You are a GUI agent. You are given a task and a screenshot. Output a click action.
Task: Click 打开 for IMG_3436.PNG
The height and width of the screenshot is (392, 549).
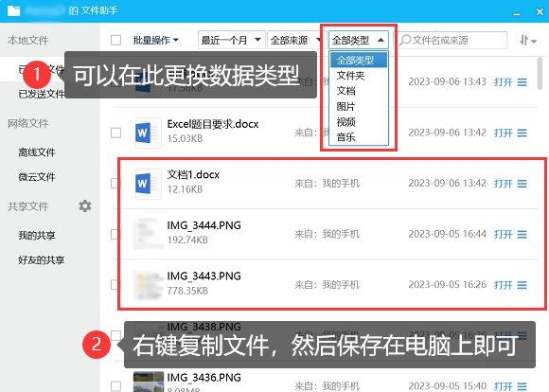[x=504, y=386]
